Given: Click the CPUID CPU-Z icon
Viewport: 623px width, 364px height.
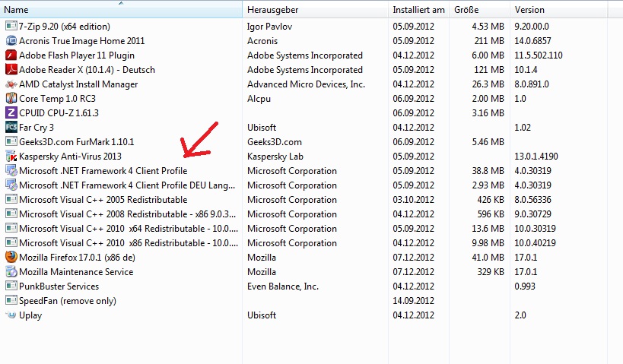Looking at the screenshot, I should [11, 112].
